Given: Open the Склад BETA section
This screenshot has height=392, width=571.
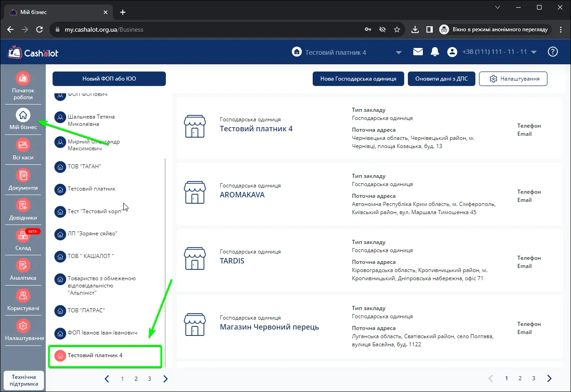Looking at the screenshot, I should [x=23, y=240].
